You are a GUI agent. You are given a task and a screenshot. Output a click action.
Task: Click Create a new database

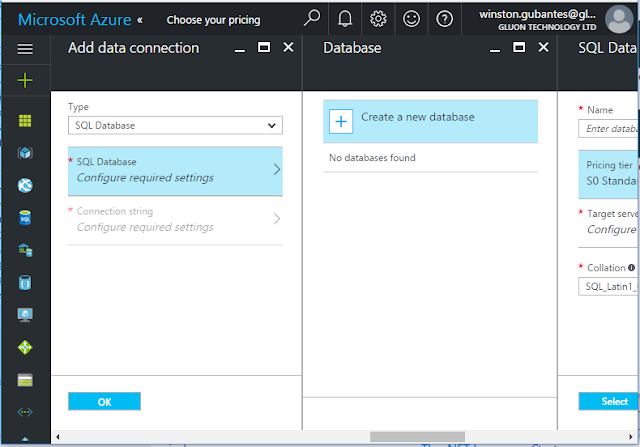point(430,121)
